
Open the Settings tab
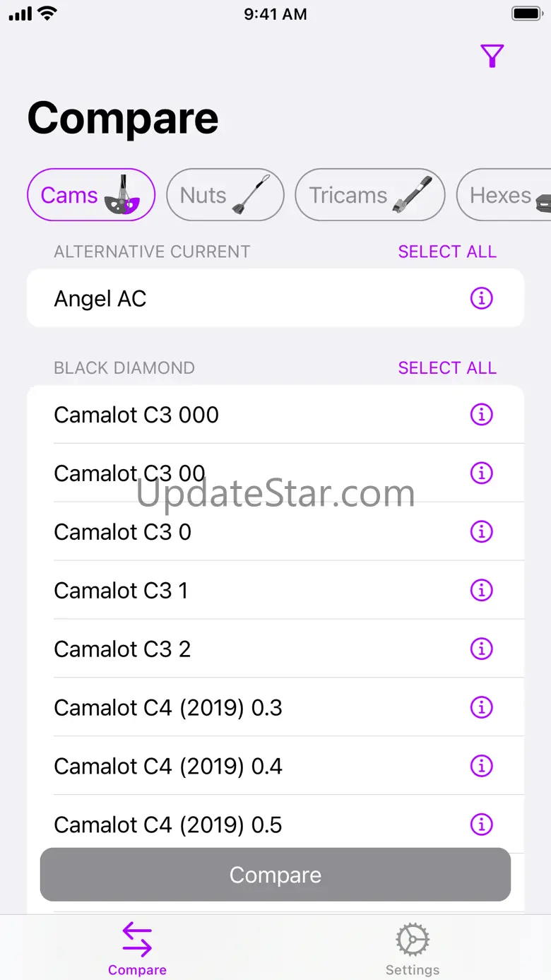coord(413,950)
